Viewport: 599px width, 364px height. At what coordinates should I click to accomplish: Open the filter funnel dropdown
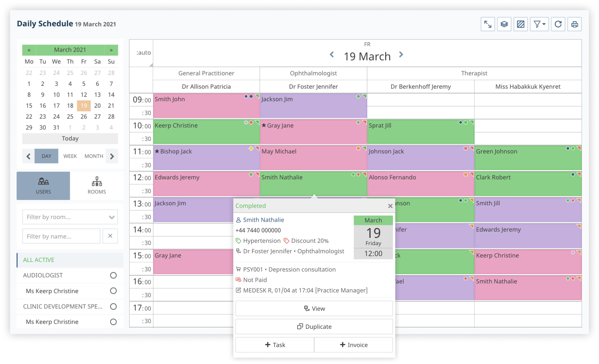[x=539, y=24]
